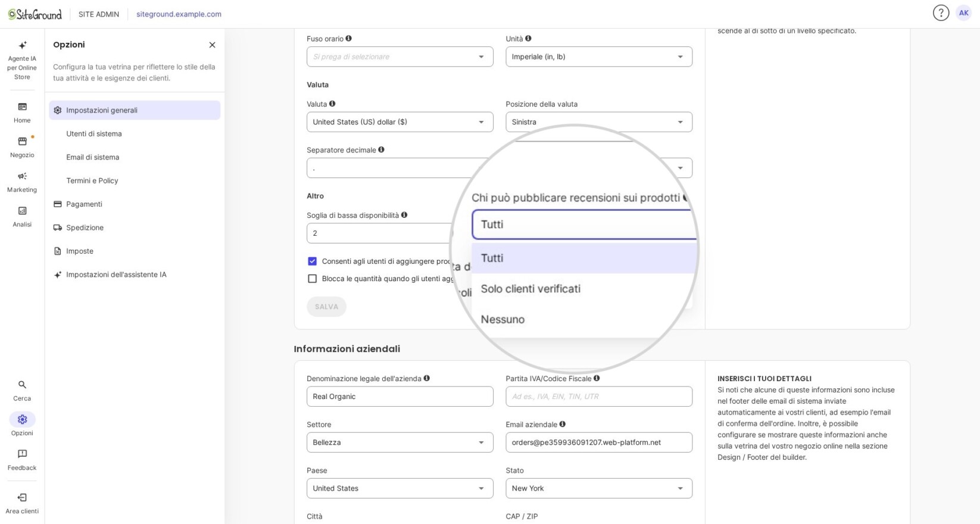
Task: Open Unità dropdown showing Imperiale
Action: (x=599, y=57)
